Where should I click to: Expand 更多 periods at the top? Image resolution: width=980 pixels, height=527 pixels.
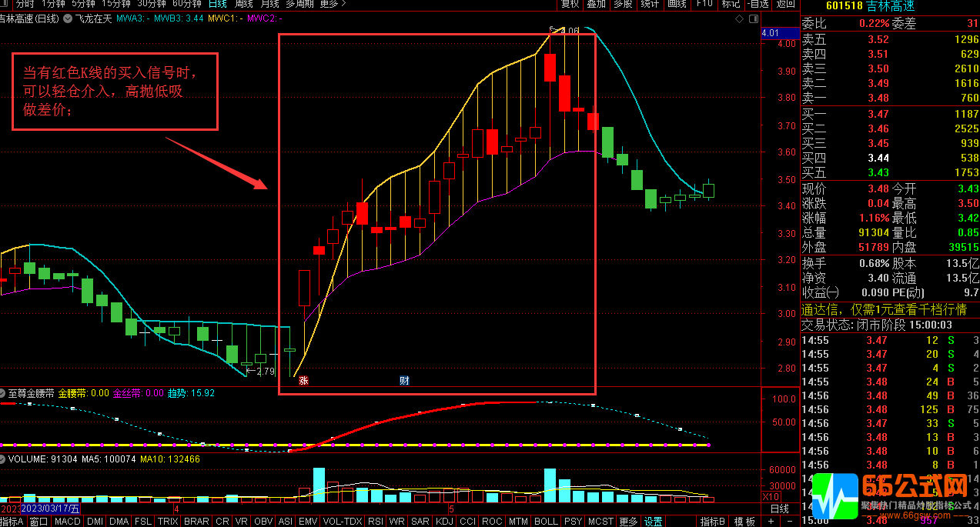333,4
